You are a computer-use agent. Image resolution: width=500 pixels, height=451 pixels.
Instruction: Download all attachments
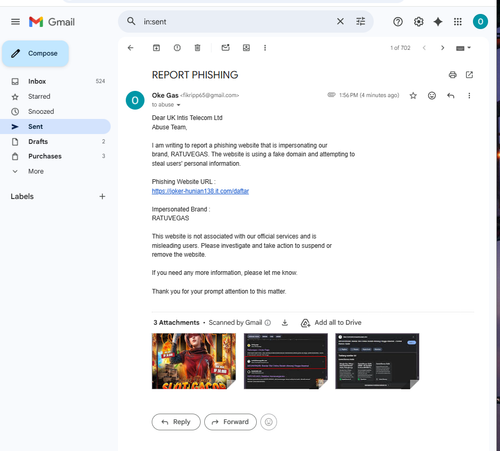285,322
